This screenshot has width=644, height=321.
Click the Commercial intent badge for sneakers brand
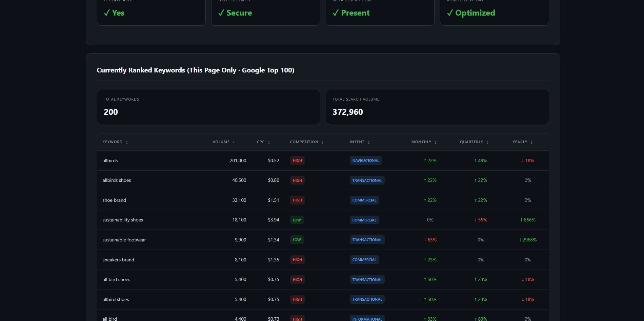[364, 260]
